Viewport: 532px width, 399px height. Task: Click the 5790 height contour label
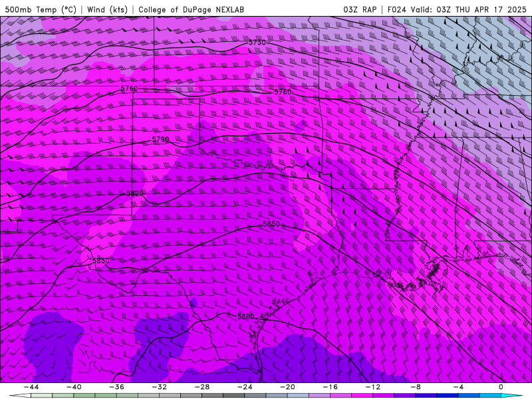[x=160, y=140]
